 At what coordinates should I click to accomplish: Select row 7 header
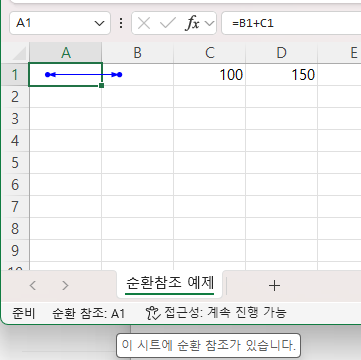(15, 207)
